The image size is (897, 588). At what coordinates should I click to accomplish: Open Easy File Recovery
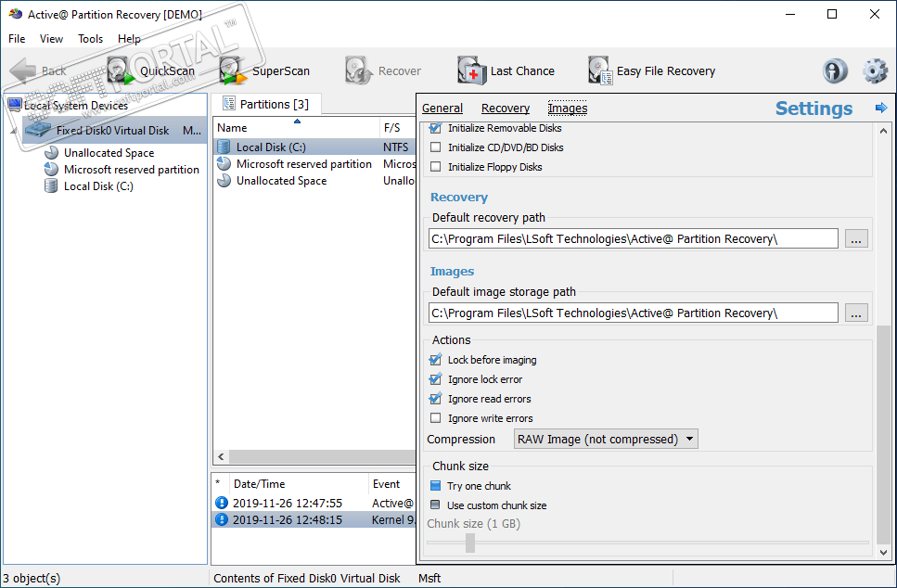tap(651, 70)
